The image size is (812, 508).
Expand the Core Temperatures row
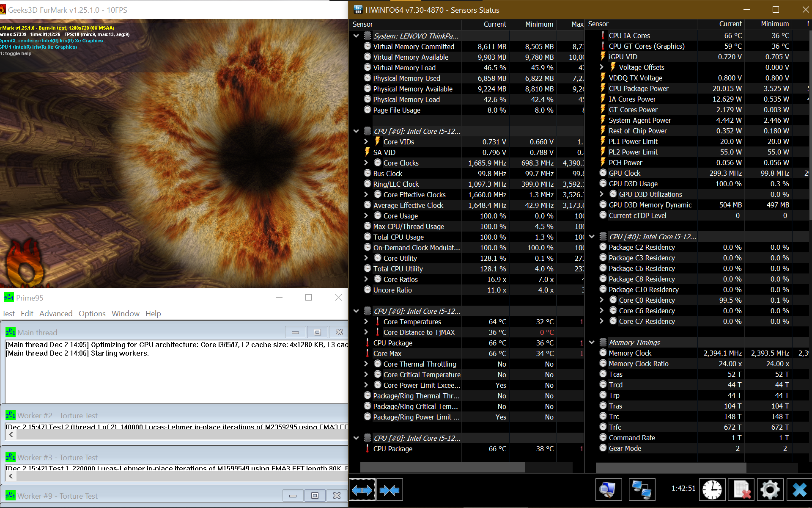[x=366, y=322]
